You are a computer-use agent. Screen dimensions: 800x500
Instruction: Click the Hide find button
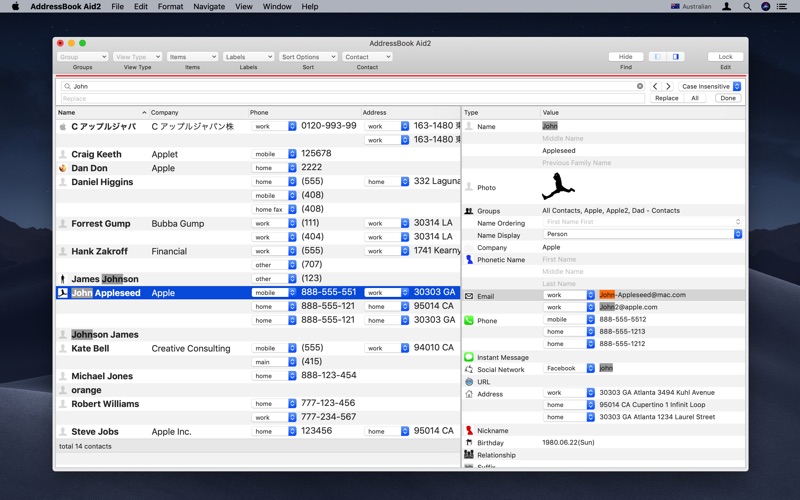tap(626, 57)
